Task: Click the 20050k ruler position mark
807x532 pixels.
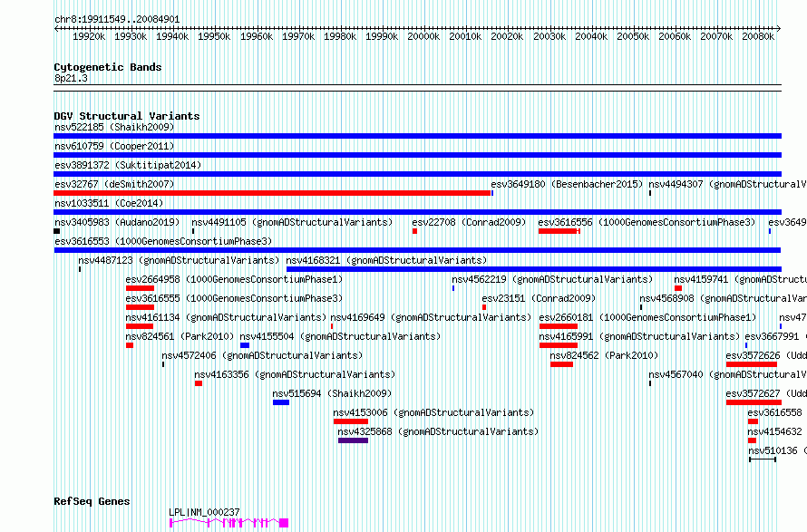Action: coord(633,36)
